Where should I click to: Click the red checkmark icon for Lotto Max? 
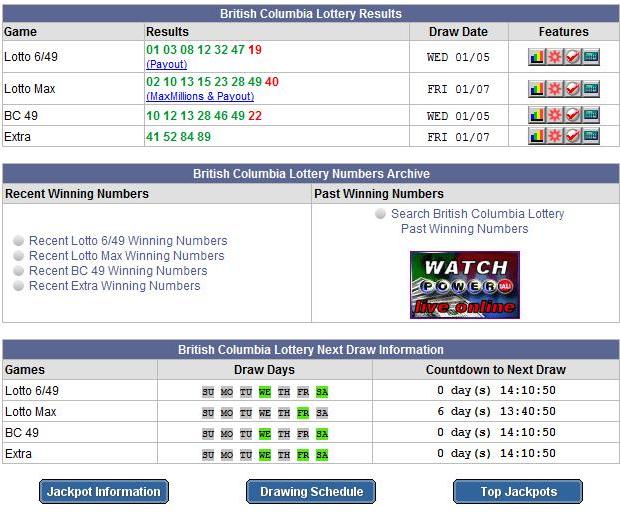(573, 89)
